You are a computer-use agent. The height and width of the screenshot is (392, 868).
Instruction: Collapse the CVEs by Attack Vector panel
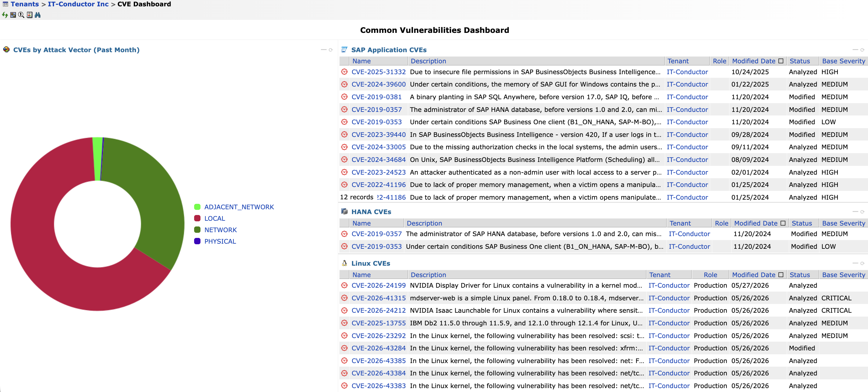coord(323,50)
